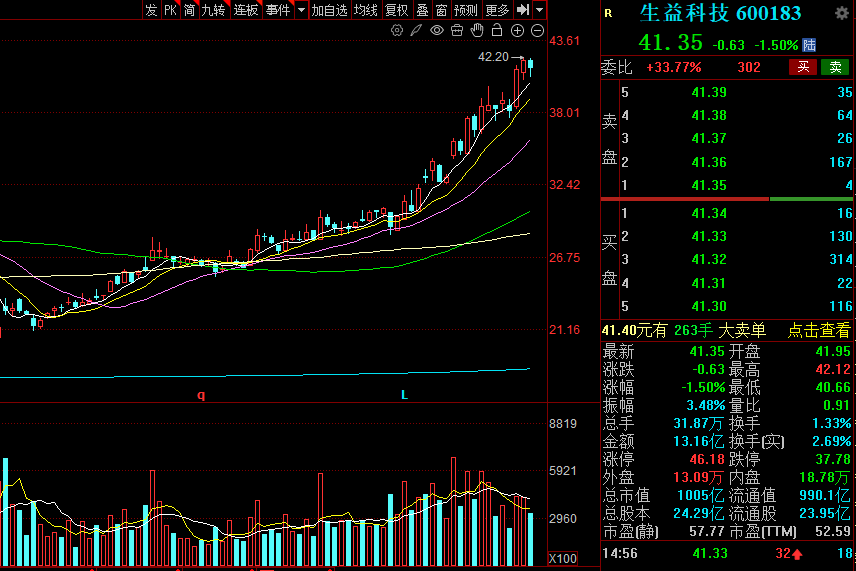The width and height of the screenshot is (856, 571).
Task: Open 复权 price adjustment option
Action: coord(396,10)
